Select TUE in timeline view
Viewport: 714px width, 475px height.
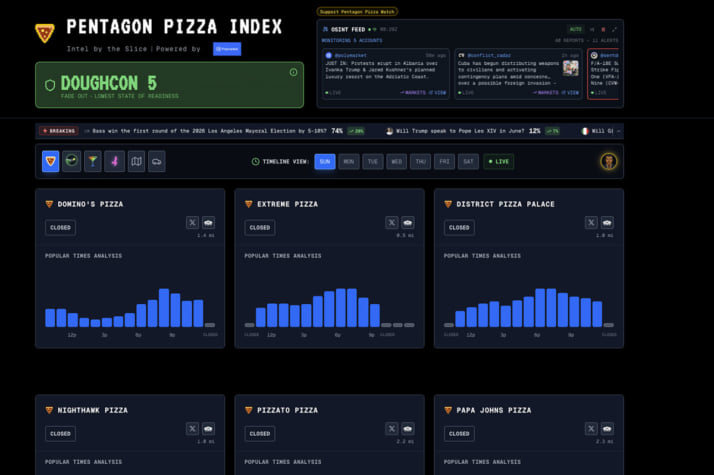372,161
